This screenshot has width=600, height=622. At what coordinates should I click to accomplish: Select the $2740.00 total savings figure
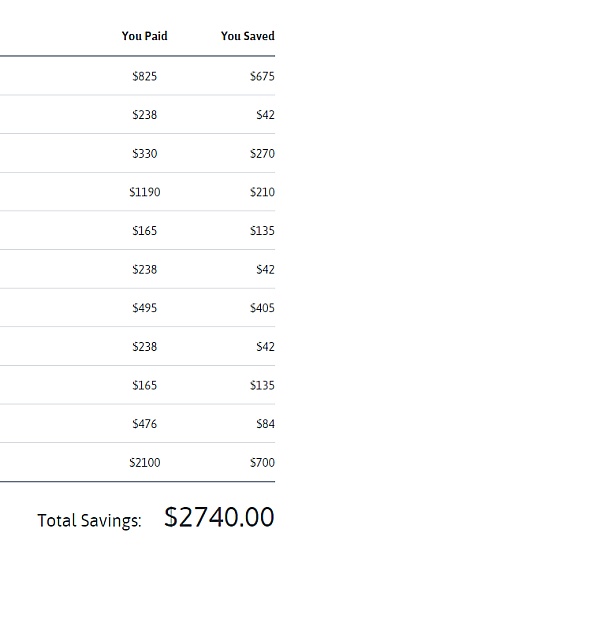219,517
